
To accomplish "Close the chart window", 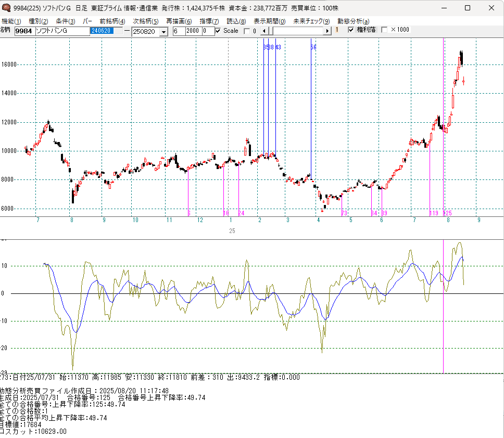I will pyautogui.click(x=492, y=8).
